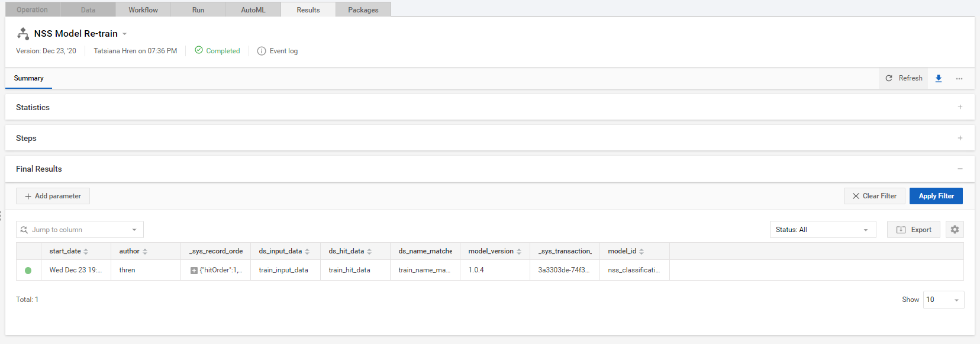Click the ds_name_matche column header
Viewport: 980px width, 344px height.
425,251
